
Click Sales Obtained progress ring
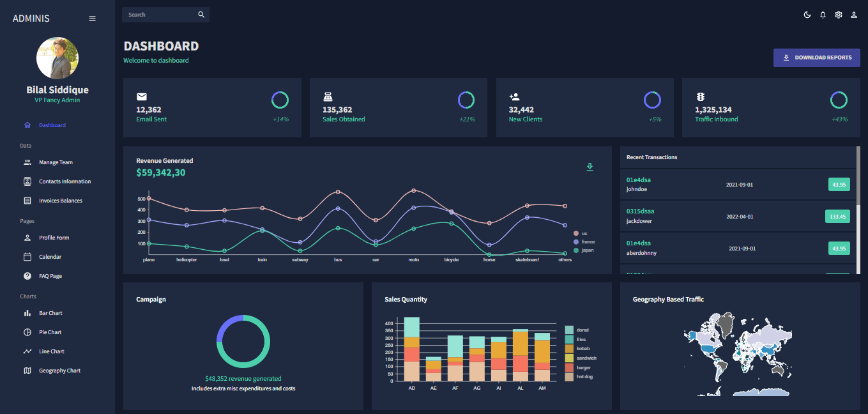point(466,100)
